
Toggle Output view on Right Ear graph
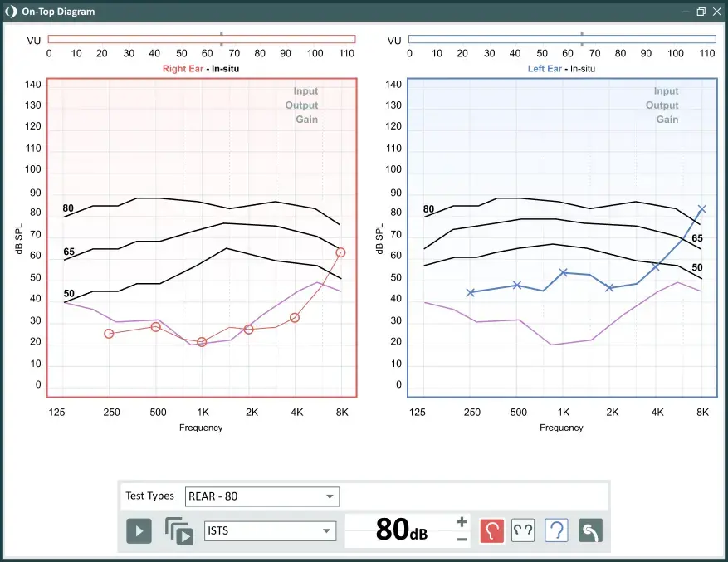[x=301, y=105]
